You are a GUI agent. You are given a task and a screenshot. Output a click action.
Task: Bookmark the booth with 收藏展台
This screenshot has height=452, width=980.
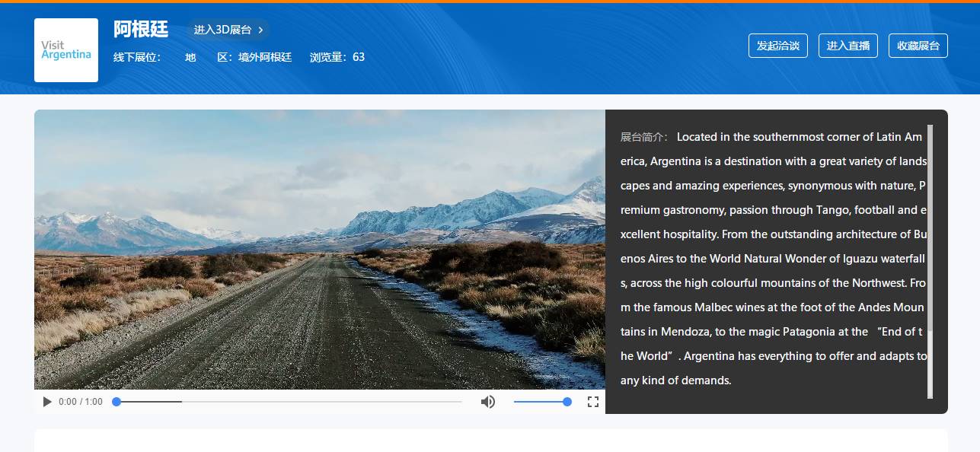[x=918, y=46]
